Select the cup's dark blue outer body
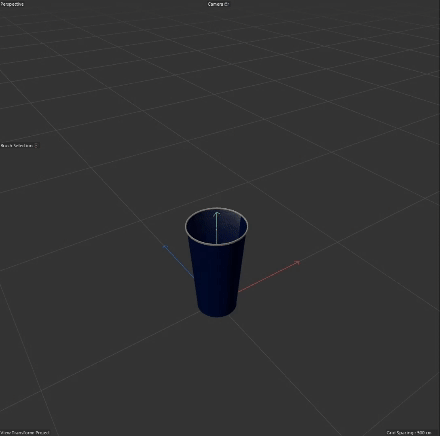The height and width of the screenshot is (436, 440). tap(217, 277)
